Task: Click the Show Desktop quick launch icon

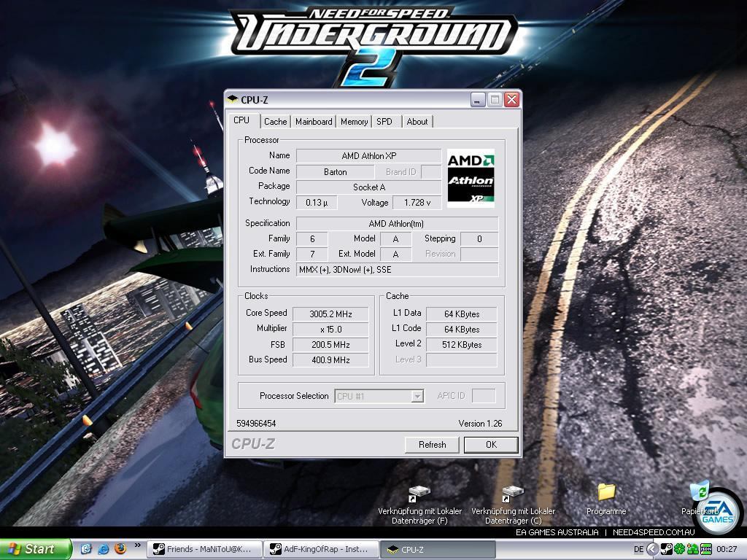Action: pos(86,549)
